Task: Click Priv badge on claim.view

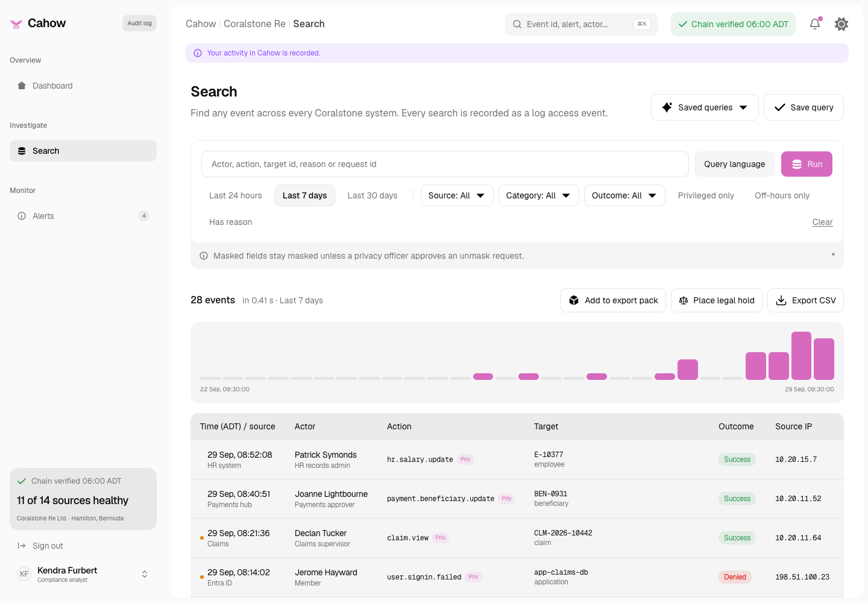Action: click(x=441, y=538)
